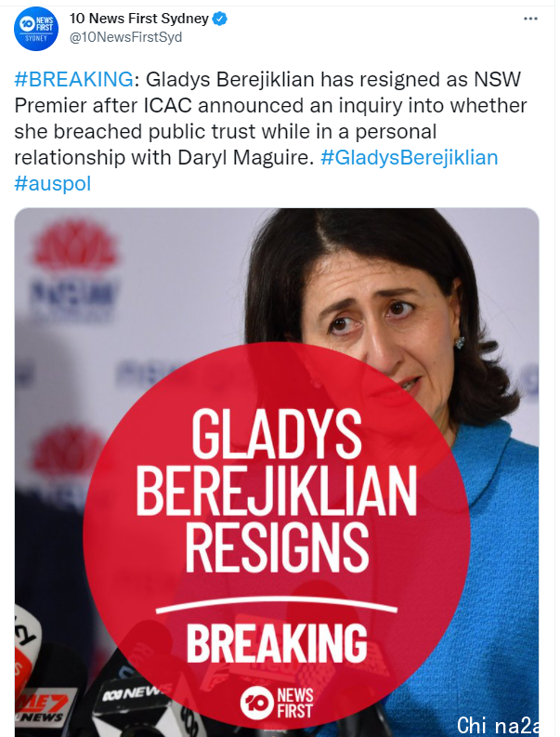The height and width of the screenshot is (737, 560).
Task: Click the blue verified badge
Action: click(220, 19)
